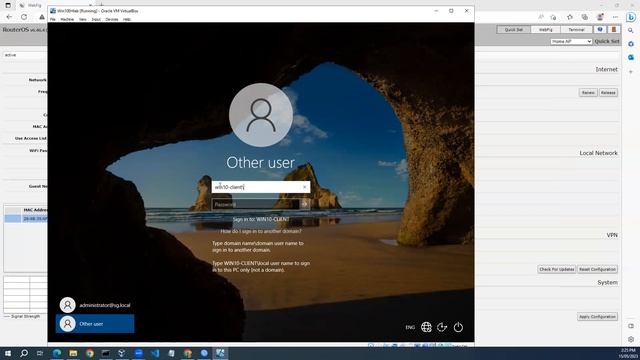Image resolution: width=640 pixels, height=360 pixels.
Task: Open the power options icon
Action: (x=458, y=327)
